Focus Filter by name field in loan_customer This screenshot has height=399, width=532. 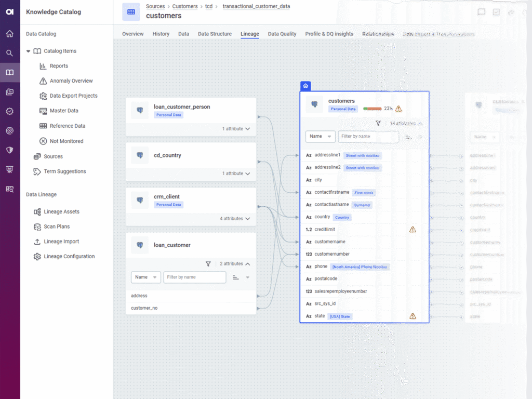(x=195, y=277)
